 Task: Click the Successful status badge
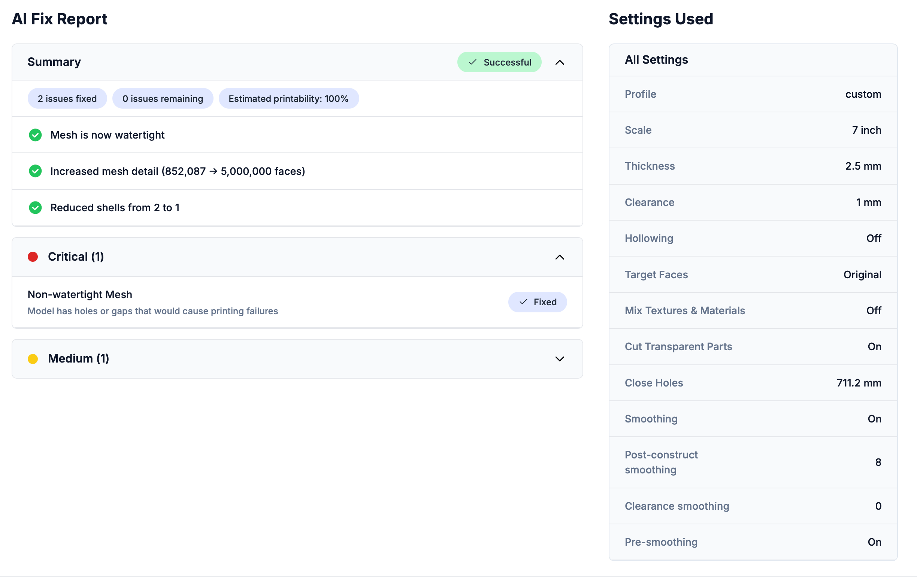point(499,62)
